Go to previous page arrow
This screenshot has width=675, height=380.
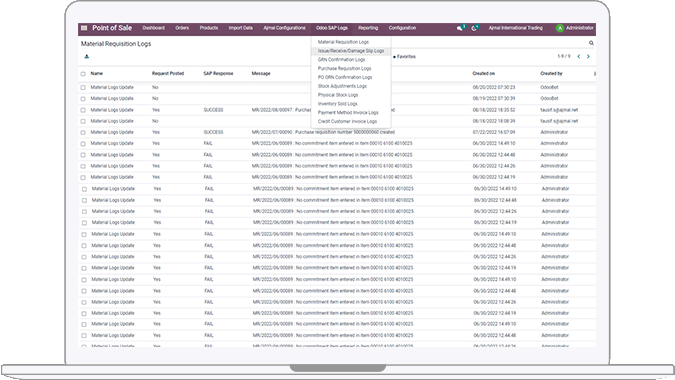(x=579, y=56)
